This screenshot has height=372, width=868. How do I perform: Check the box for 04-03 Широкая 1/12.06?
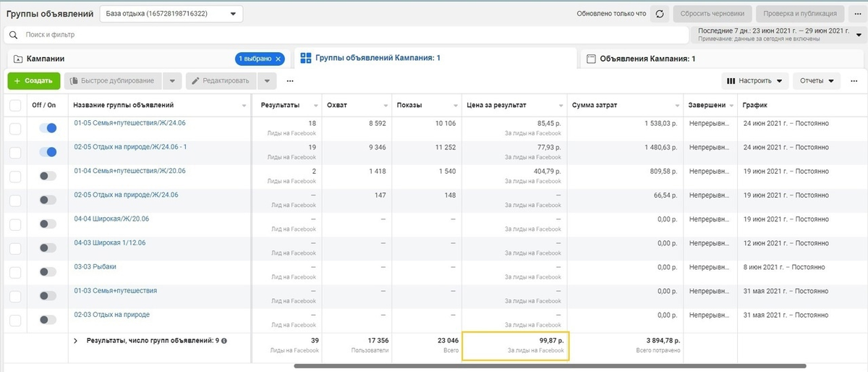[15, 248]
